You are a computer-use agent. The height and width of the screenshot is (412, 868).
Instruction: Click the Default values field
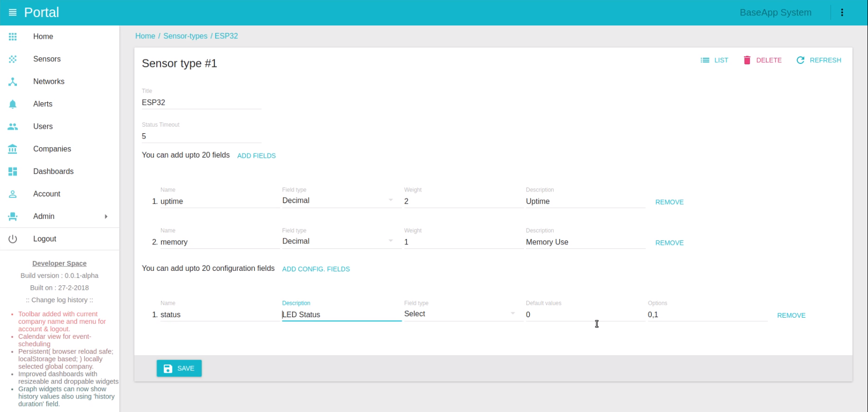[585, 315]
